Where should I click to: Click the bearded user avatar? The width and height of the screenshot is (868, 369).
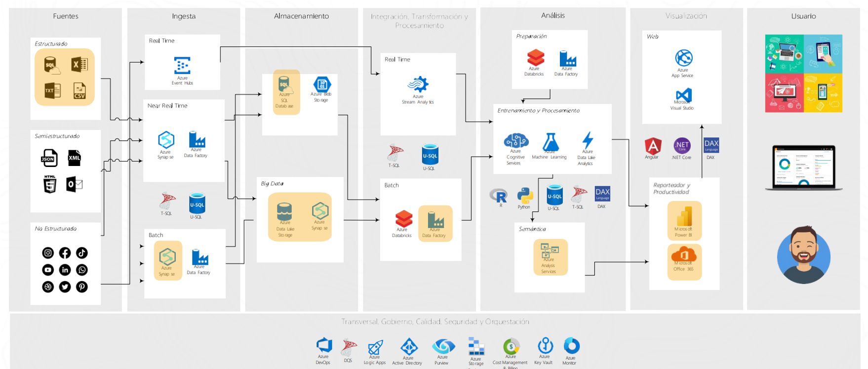803,254
